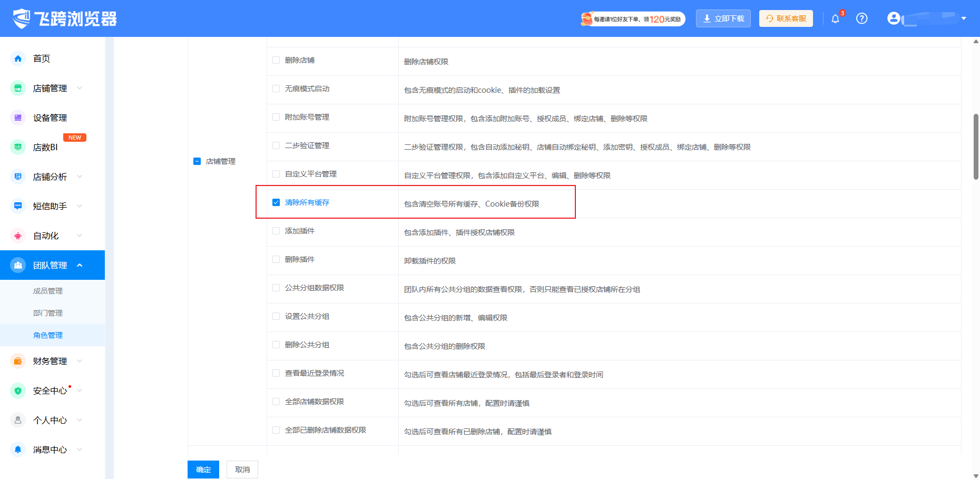
Task: Open the notification bell icon
Action: [835, 19]
